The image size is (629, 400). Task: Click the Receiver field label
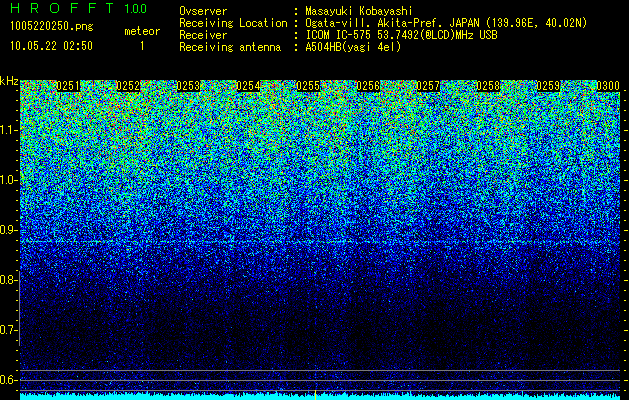tap(203, 35)
